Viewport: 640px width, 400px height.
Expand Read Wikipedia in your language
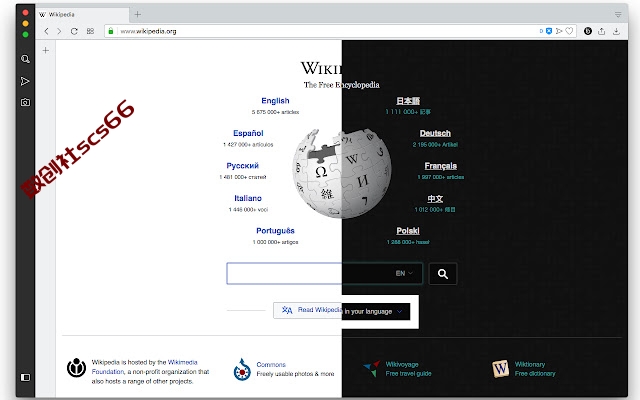(x=342, y=311)
